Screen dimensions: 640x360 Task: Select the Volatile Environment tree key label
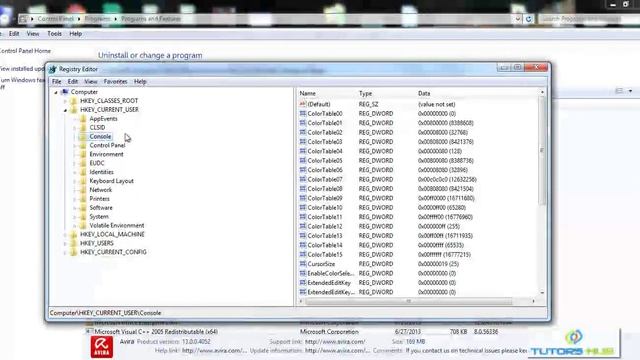117,226
